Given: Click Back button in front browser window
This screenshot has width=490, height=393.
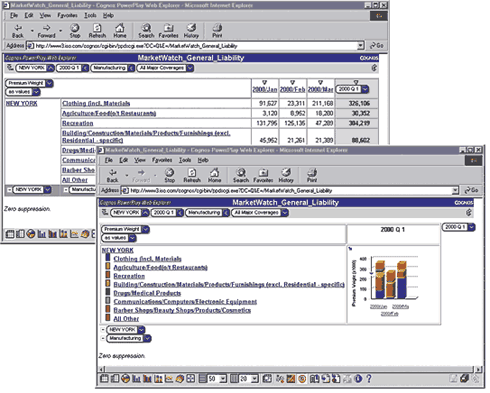Looking at the screenshot, I should pos(112,175).
